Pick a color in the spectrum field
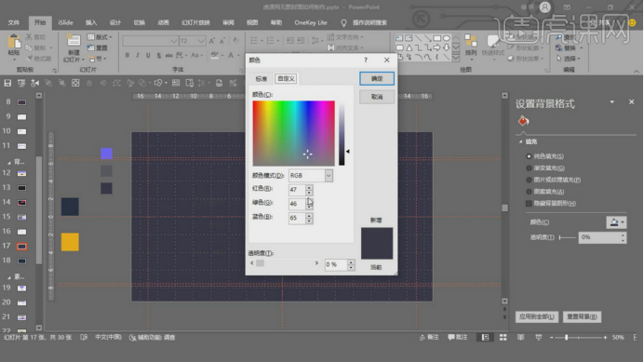The image size is (644, 362). coord(294,133)
